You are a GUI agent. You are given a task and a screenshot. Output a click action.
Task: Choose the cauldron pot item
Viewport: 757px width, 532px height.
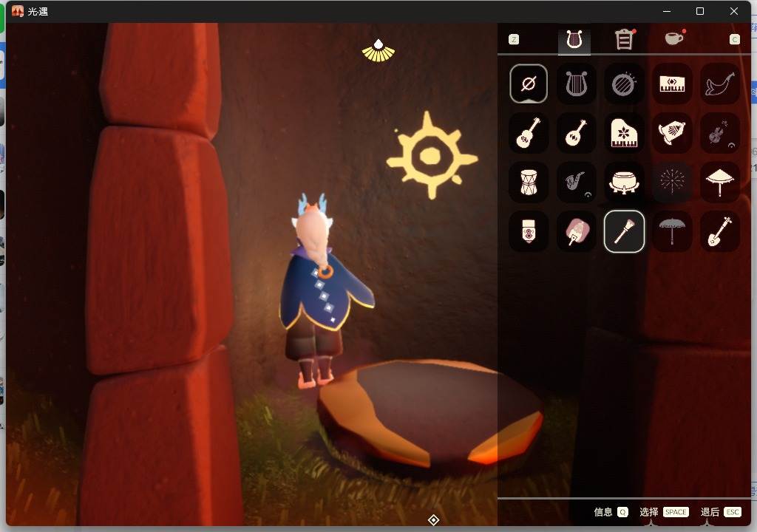tap(624, 182)
